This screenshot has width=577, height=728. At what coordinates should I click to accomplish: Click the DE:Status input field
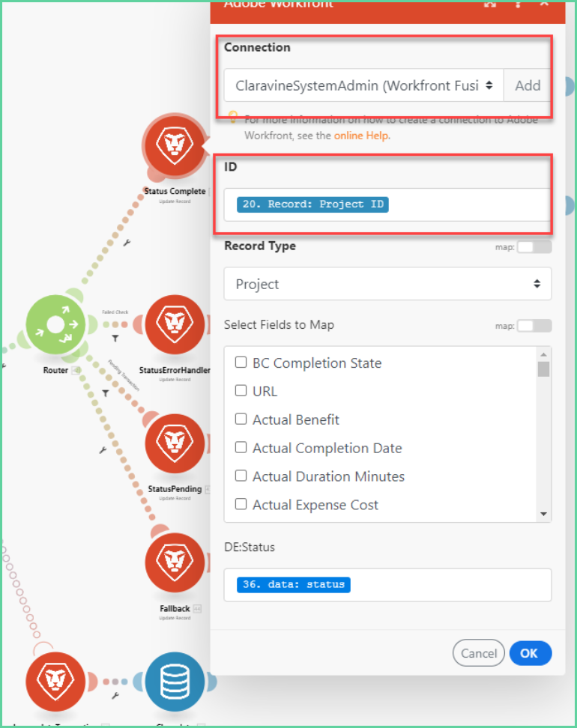click(388, 585)
